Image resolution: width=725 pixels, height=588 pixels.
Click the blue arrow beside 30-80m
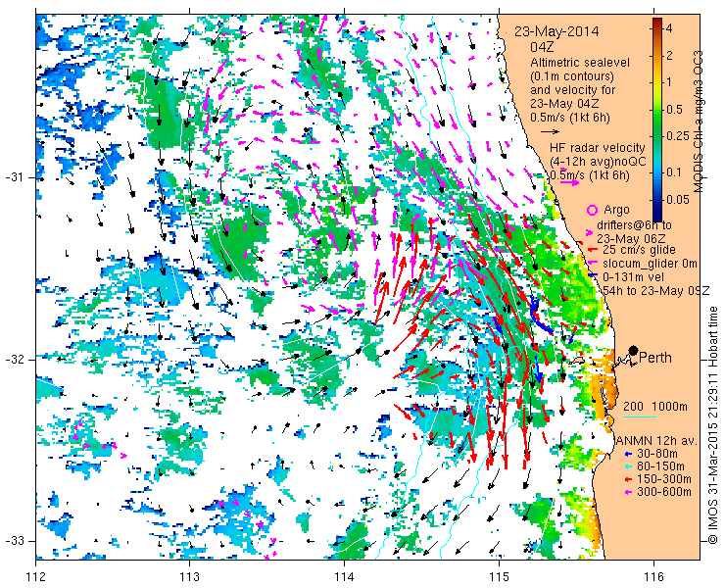point(628,455)
